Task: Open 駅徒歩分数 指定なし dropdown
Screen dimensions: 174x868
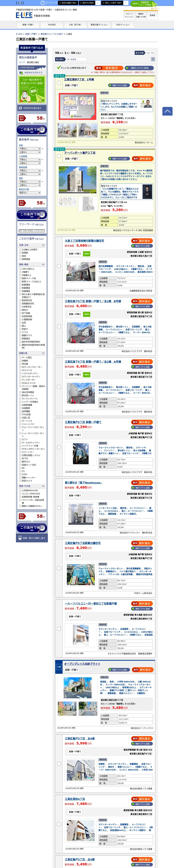Action: tap(30, 193)
